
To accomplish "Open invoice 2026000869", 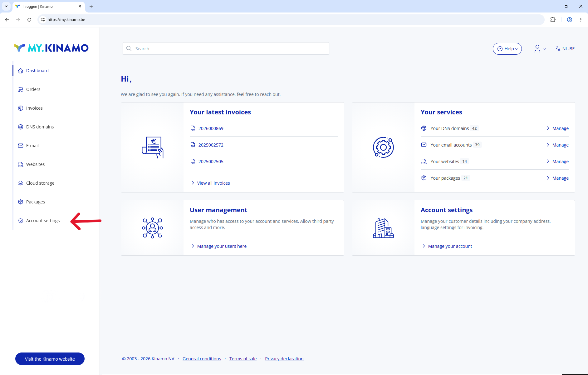I will (x=211, y=128).
